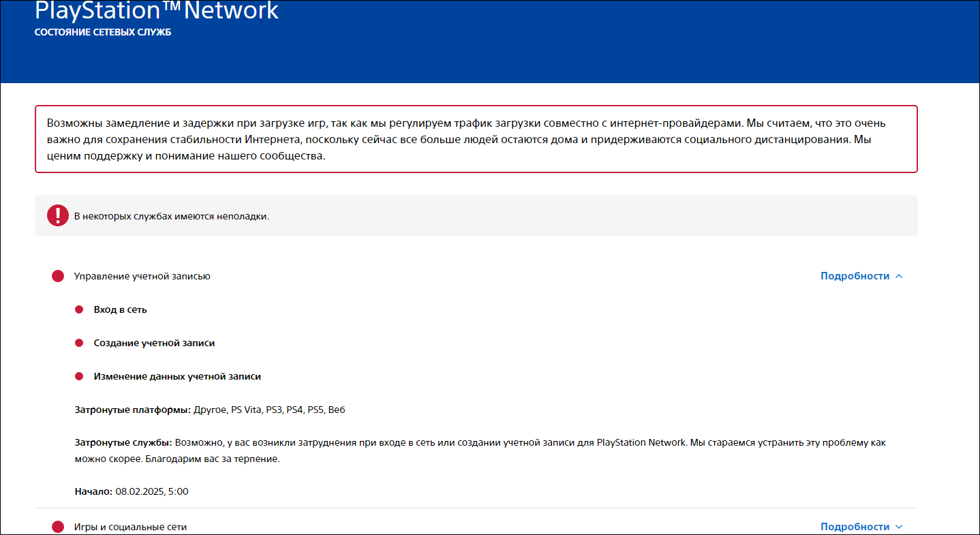Click the Вход в сеть service label

point(120,309)
